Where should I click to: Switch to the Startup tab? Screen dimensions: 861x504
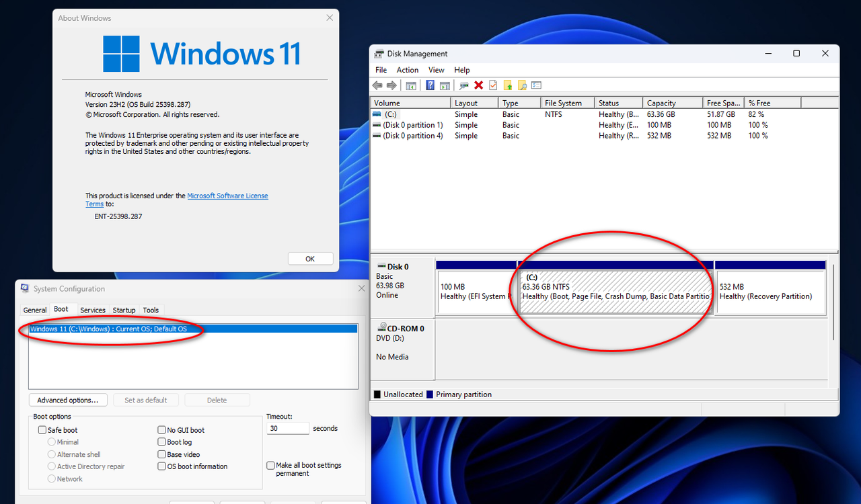pos(124,310)
